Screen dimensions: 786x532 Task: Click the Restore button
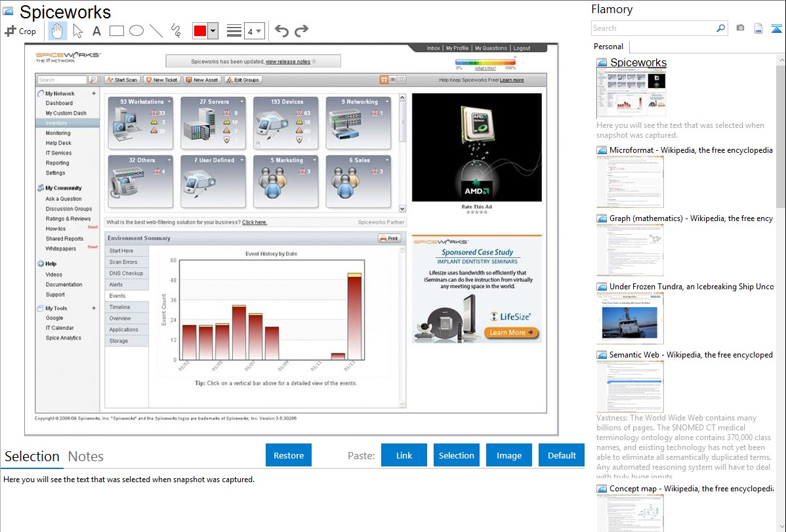tap(289, 455)
